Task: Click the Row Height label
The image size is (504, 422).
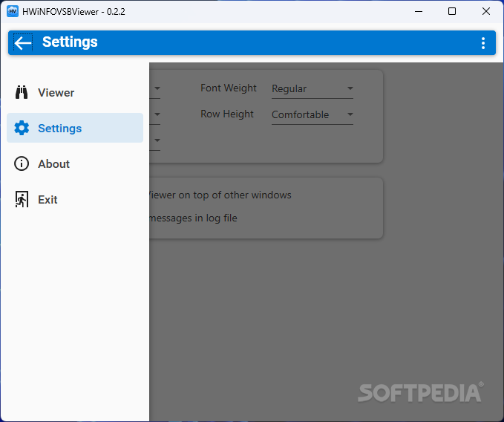Action: (227, 114)
